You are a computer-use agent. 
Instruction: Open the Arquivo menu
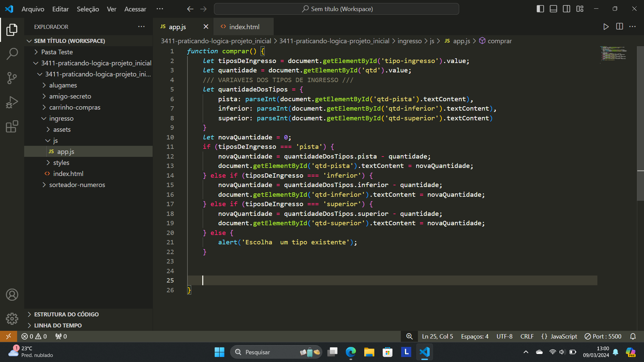click(33, 9)
